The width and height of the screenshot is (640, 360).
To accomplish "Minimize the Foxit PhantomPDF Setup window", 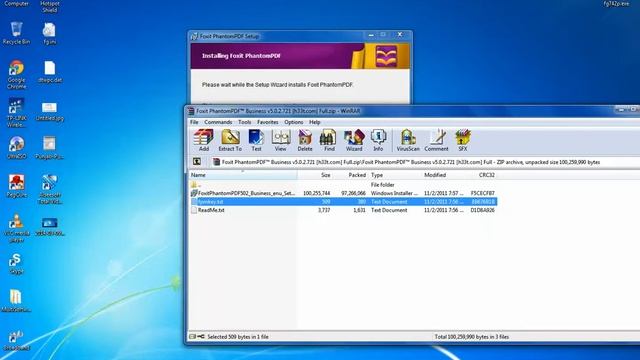I will pos(371,36).
